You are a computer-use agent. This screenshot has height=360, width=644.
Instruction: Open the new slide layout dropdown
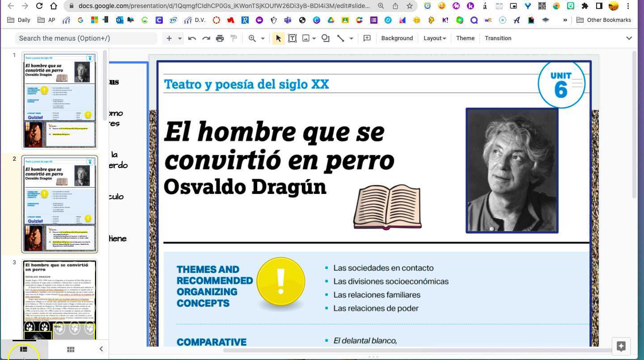(x=180, y=38)
